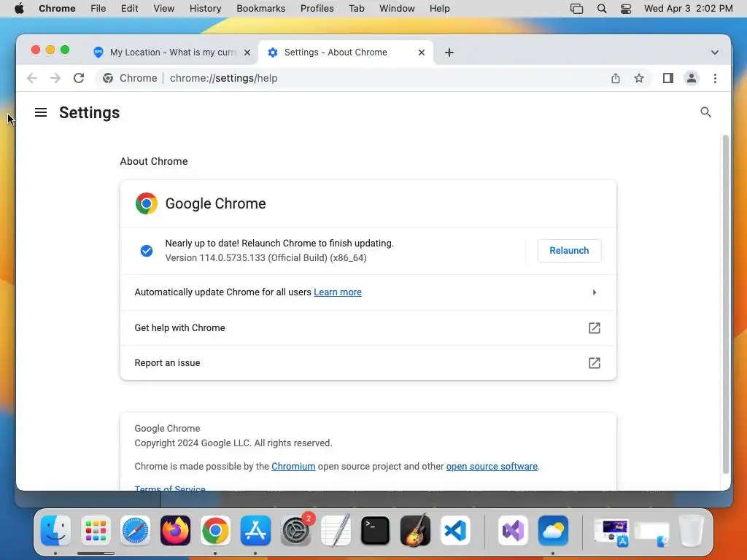Click the search settings magnifier icon

coord(705,112)
